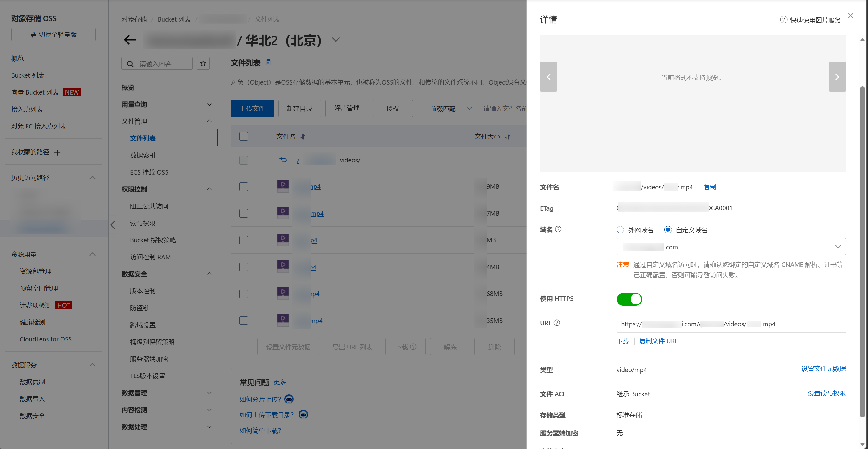Click the star favorite icon beside the search field
The height and width of the screenshot is (449, 868).
[x=203, y=63]
